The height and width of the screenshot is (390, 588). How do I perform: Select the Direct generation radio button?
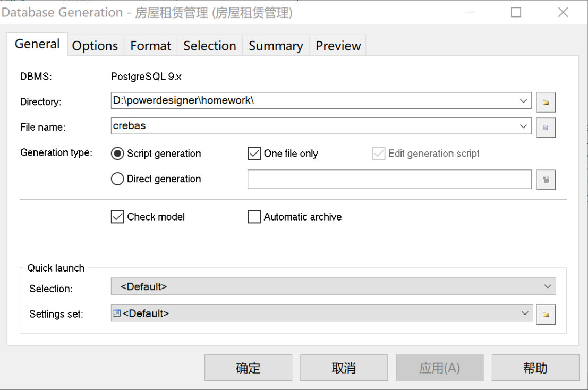click(x=117, y=179)
